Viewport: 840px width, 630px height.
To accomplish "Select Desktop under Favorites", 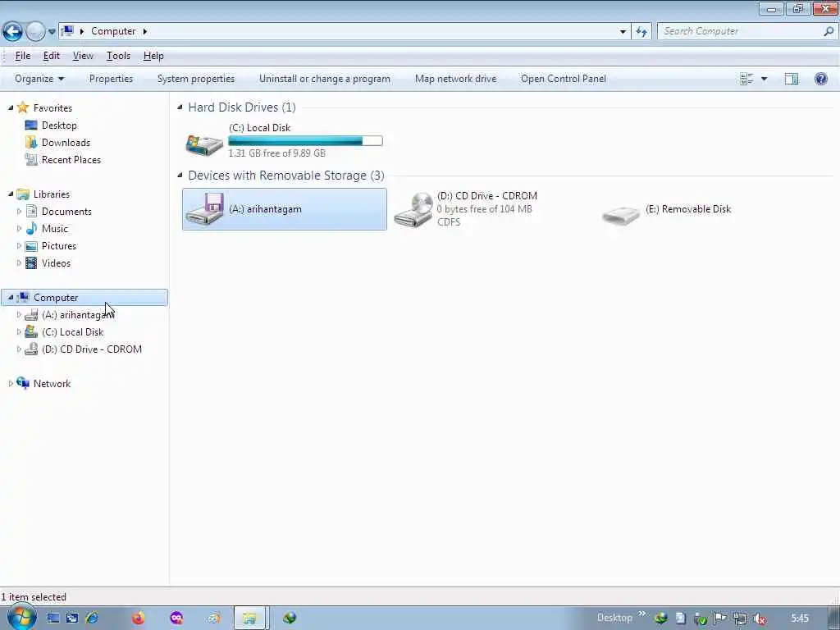I will pyautogui.click(x=59, y=126).
